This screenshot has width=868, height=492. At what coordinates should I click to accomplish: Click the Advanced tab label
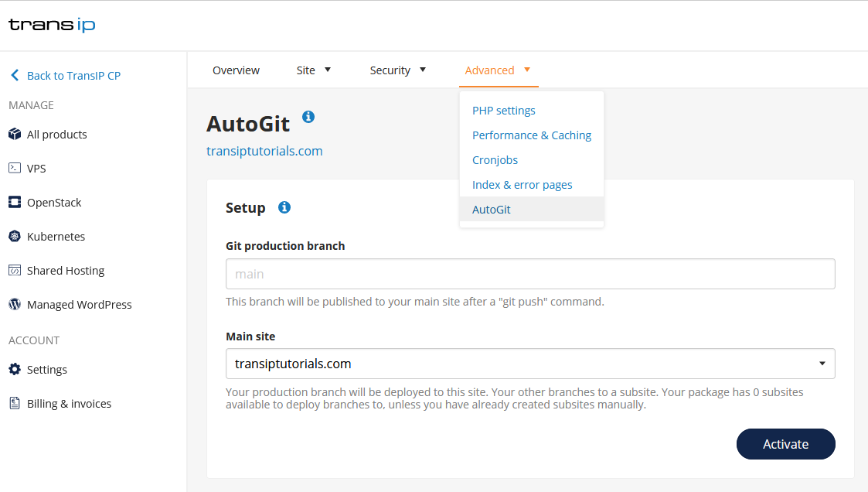[489, 70]
